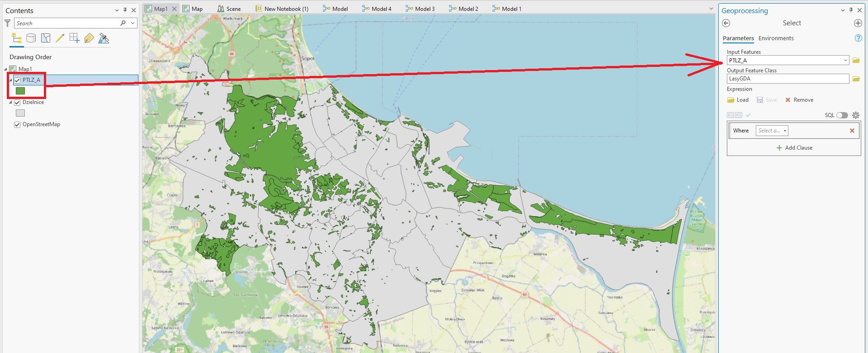Viewport: 868px width, 353px height.
Task: Browse for Input Features folder icon
Action: (x=856, y=61)
